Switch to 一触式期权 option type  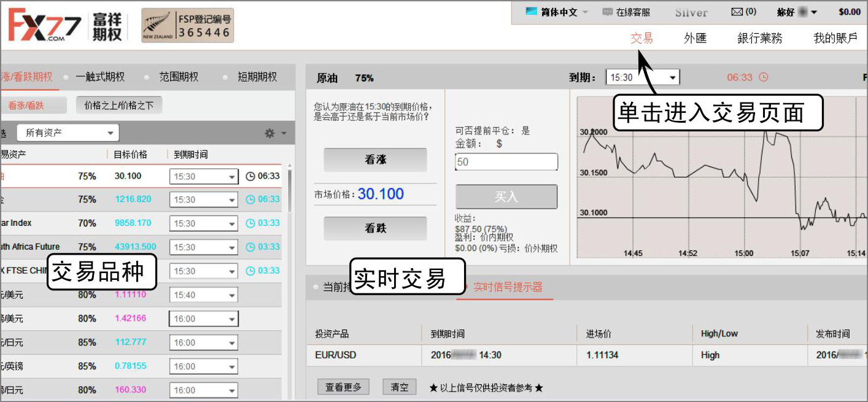[x=100, y=77]
